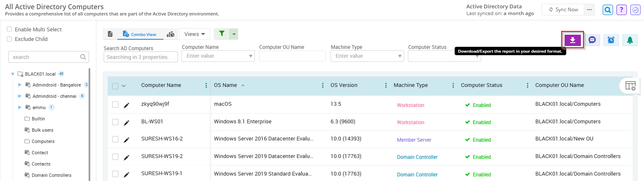Click the blue magnifier search icon

(x=608, y=10)
